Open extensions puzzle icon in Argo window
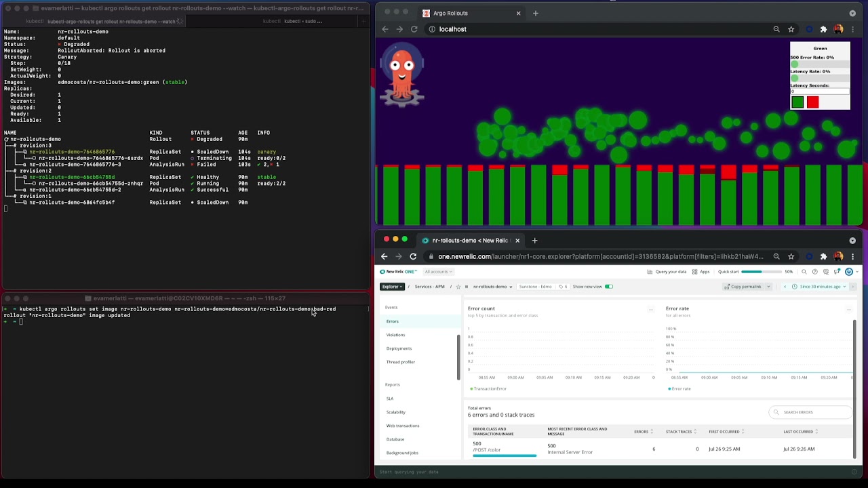Image resolution: width=868 pixels, height=488 pixels. coord(823,29)
